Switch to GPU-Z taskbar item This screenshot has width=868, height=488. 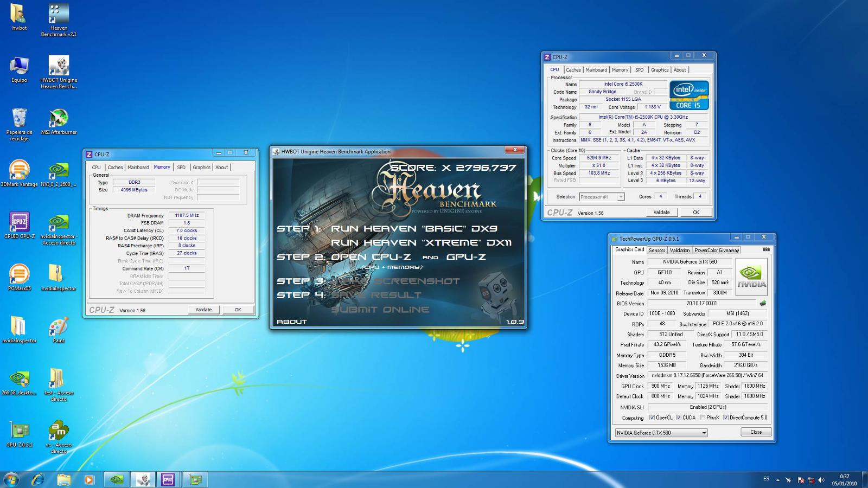click(195, 479)
